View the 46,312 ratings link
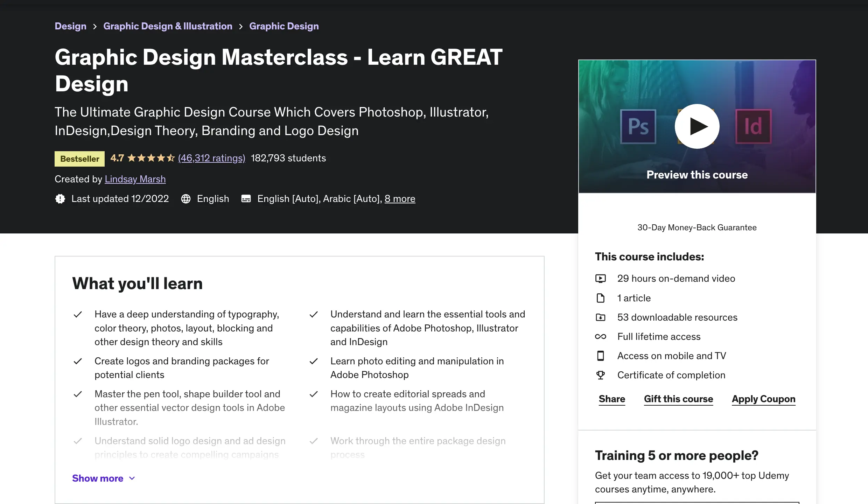Viewport: 868px width, 504px height. click(x=211, y=158)
